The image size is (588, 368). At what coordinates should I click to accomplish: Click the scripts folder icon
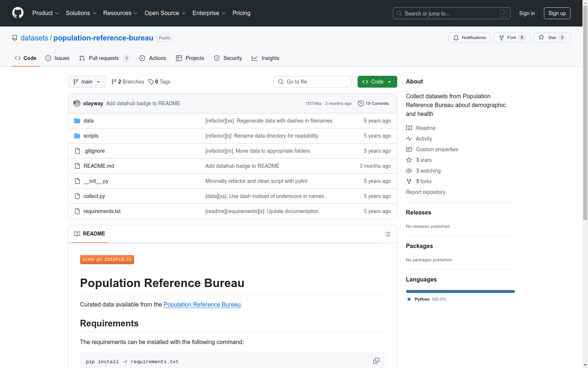click(77, 136)
